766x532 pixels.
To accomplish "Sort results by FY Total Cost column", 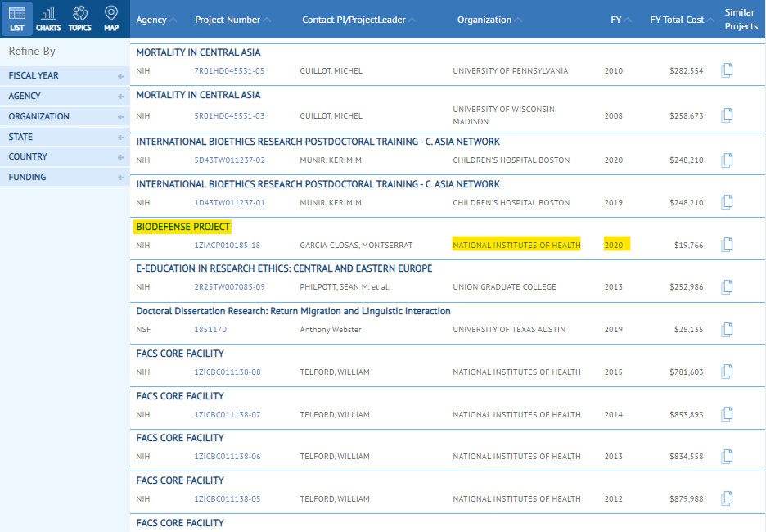I will point(682,20).
